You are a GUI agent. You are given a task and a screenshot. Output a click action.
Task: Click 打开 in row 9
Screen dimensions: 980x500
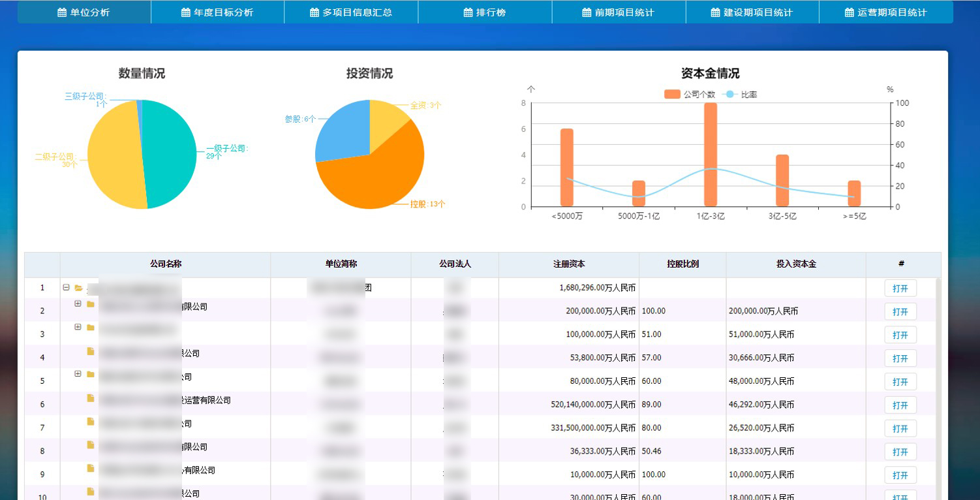coord(900,475)
